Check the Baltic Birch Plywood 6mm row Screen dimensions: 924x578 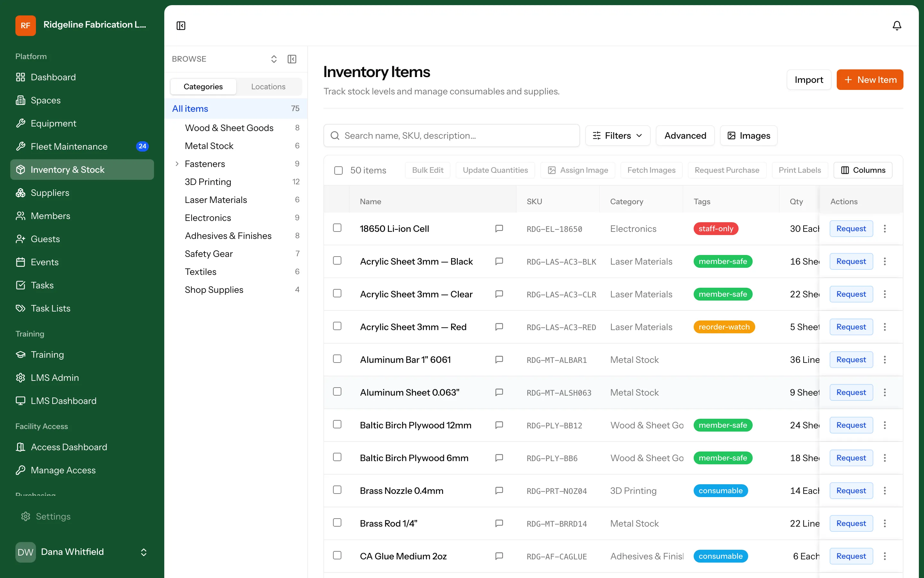pos(337,457)
